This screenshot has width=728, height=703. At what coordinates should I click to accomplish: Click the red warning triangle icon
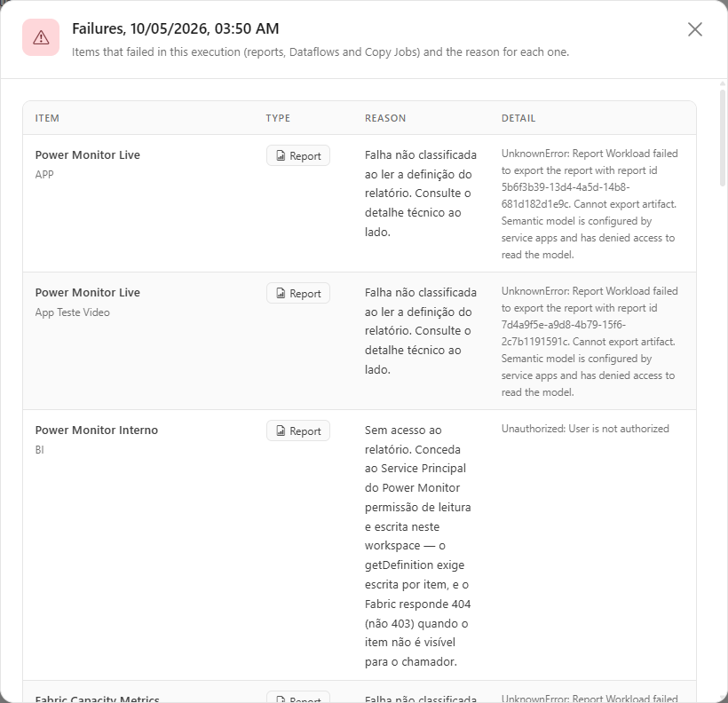[x=41, y=37]
